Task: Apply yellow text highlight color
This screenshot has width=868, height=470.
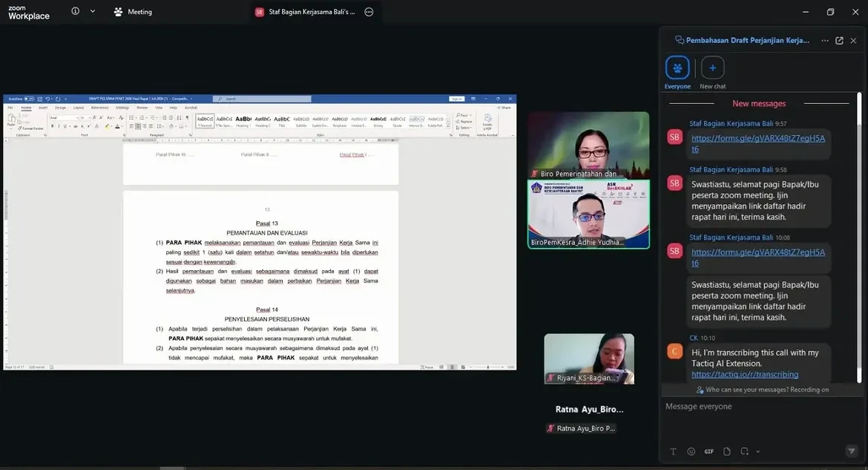Action: [x=108, y=125]
